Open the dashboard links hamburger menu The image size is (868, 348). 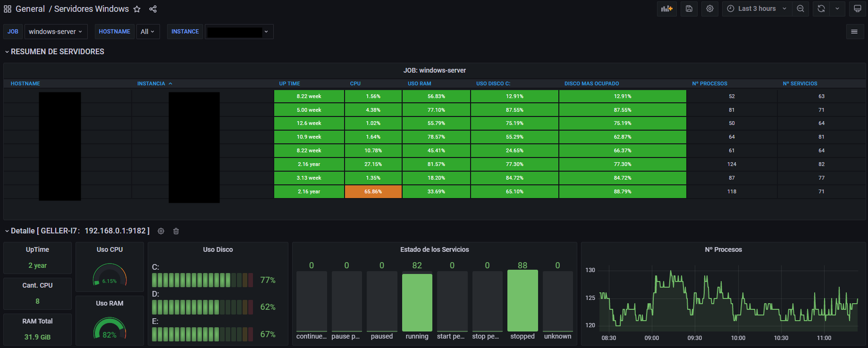(x=854, y=32)
